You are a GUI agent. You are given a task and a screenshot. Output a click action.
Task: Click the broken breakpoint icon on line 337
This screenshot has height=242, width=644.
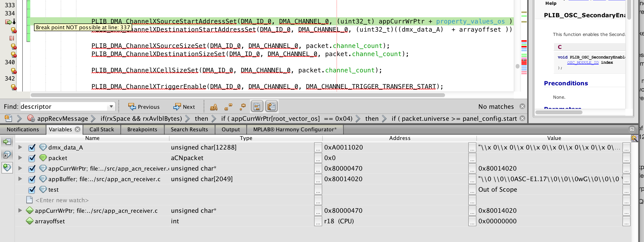[x=12, y=38]
